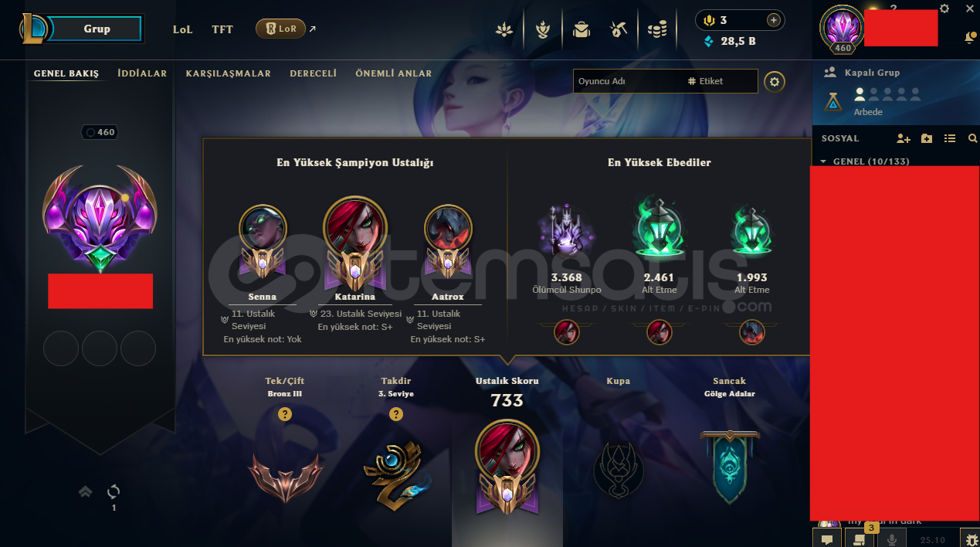Click the profile refresh arrows icon
Viewport: 980px width, 547px height.
pyautogui.click(x=114, y=491)
